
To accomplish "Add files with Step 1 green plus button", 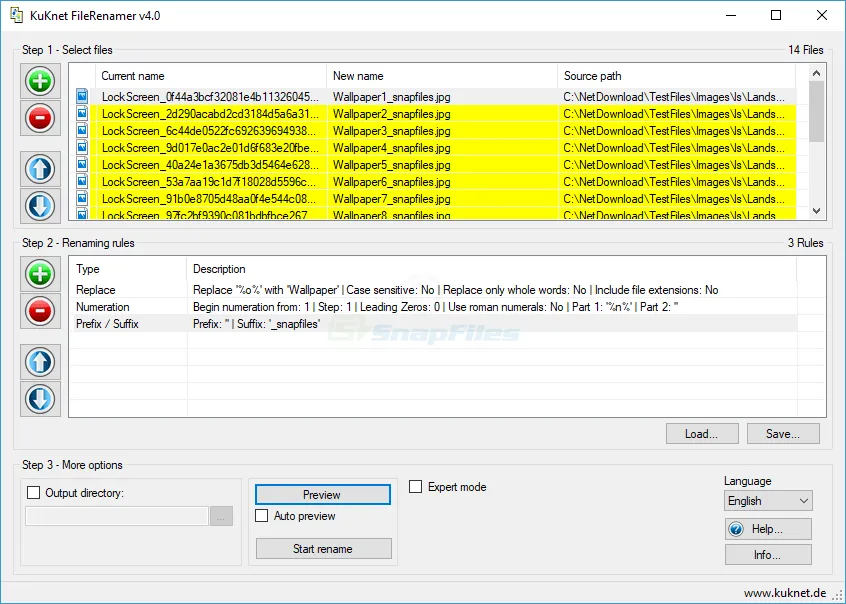I will point(40,82).
